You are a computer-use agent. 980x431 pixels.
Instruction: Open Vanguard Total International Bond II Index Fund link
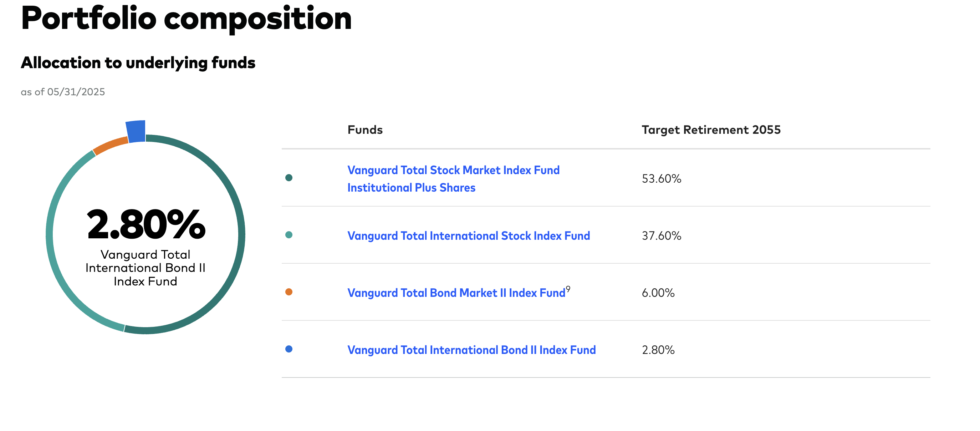pos(471,350)
